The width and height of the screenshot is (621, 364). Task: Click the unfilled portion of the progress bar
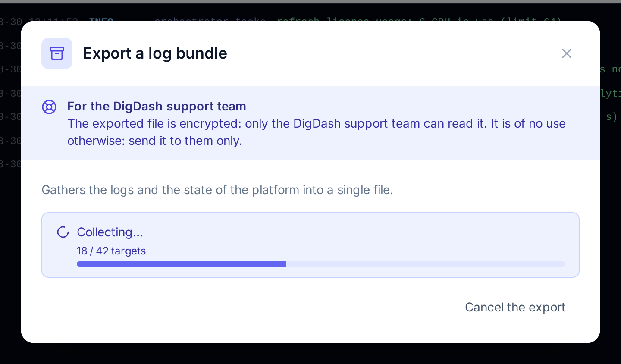pos(426,264)
